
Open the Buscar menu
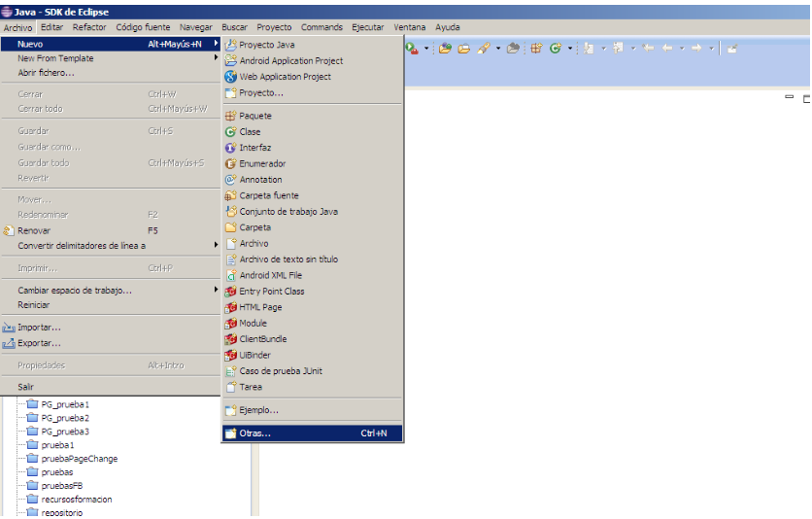[235, 27]
